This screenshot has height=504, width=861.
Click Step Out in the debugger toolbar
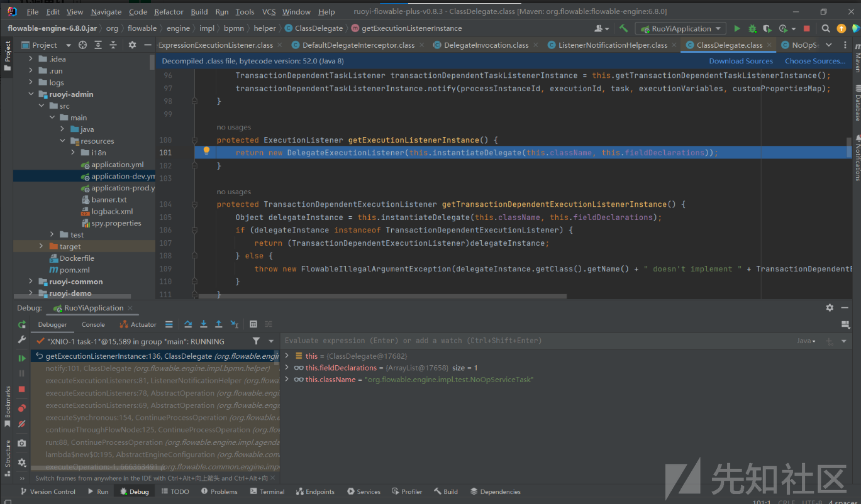[x=218, y=324]
